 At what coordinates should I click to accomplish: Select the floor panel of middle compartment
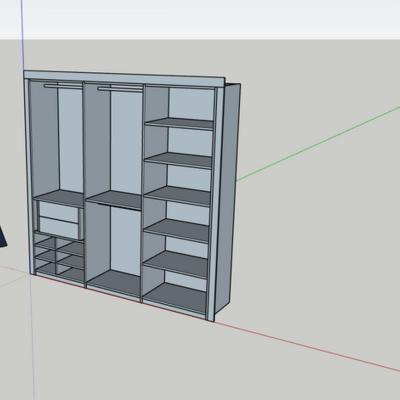(114, 283)
